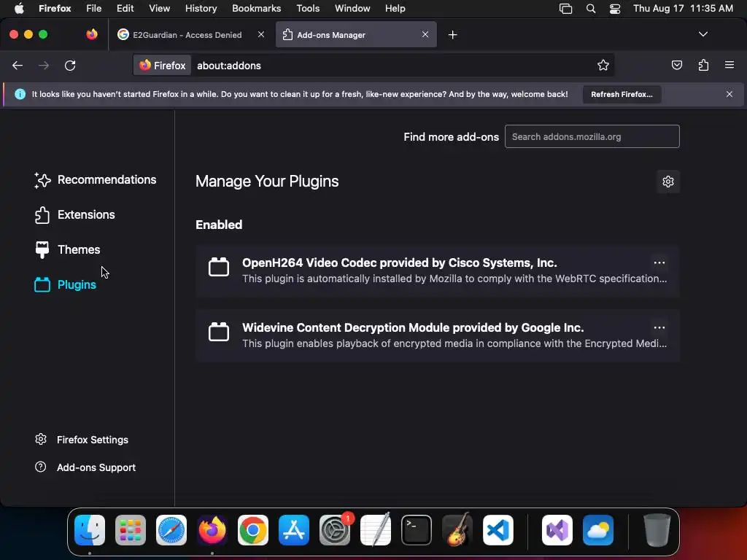
Task: Open the pinned Firefox tab
Action: [92, 34]
